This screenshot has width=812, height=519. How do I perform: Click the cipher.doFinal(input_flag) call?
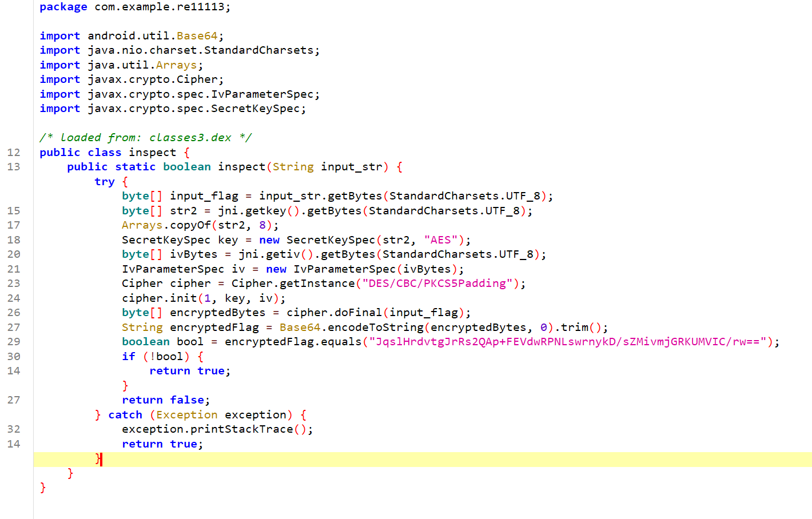375,313
